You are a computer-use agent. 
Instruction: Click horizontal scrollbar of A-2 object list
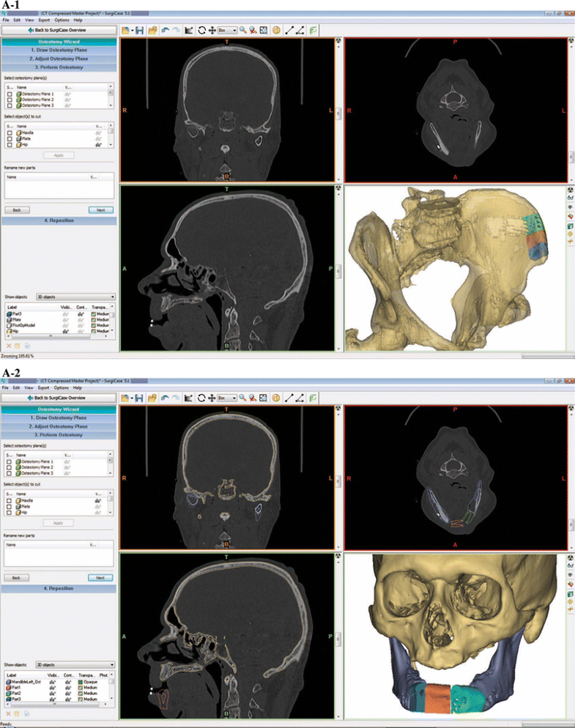[55, 704]
